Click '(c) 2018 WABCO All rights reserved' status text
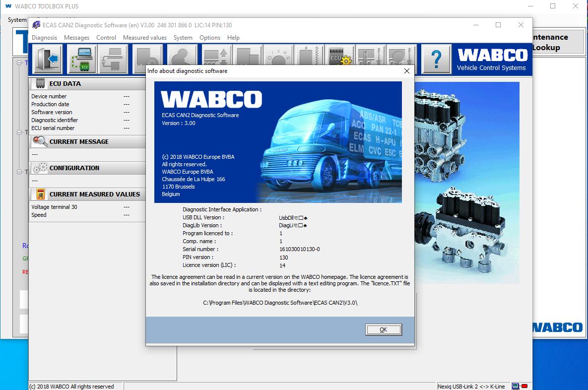Screen dimensions: 588x390 pos(71,386)
